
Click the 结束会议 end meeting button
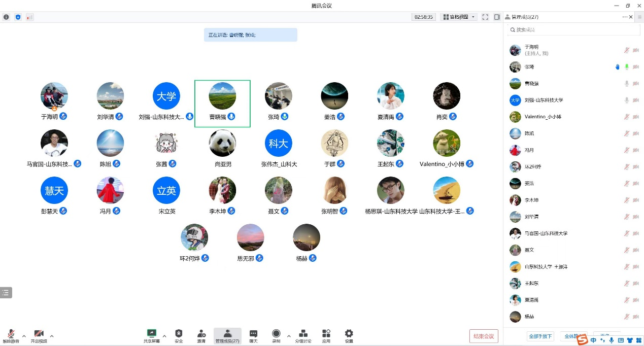(x=484, y=336)
